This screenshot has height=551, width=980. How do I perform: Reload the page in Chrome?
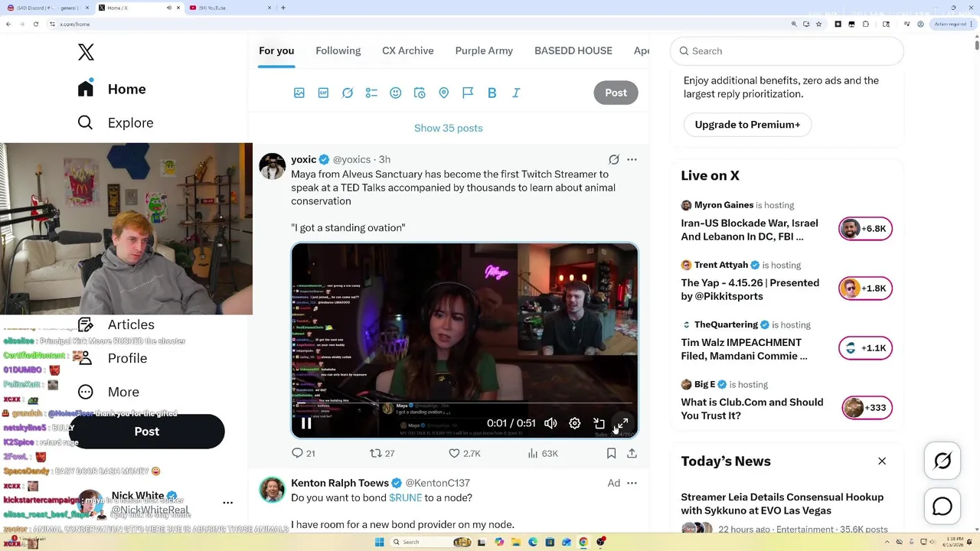36,24
